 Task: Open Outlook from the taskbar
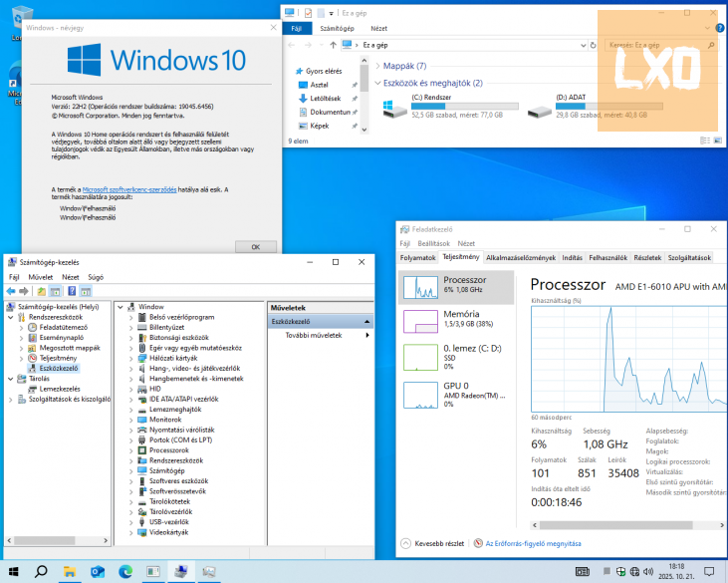click(98, 571)
